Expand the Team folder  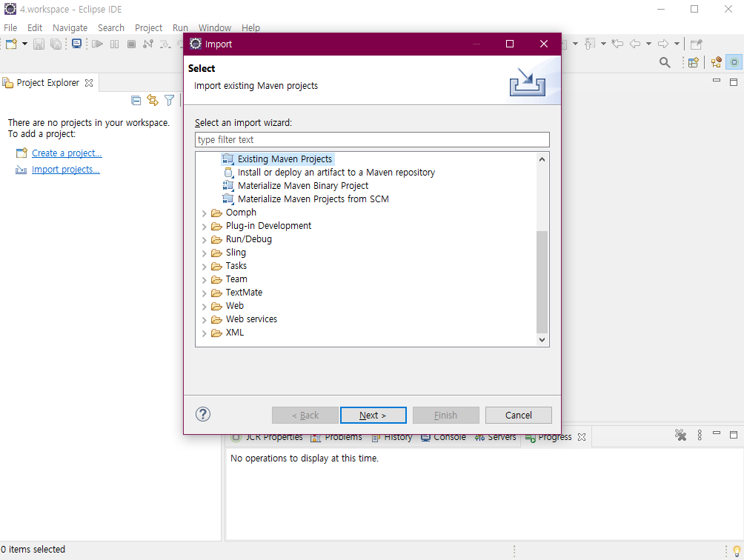pyautogui.click(x=204, y=280)
